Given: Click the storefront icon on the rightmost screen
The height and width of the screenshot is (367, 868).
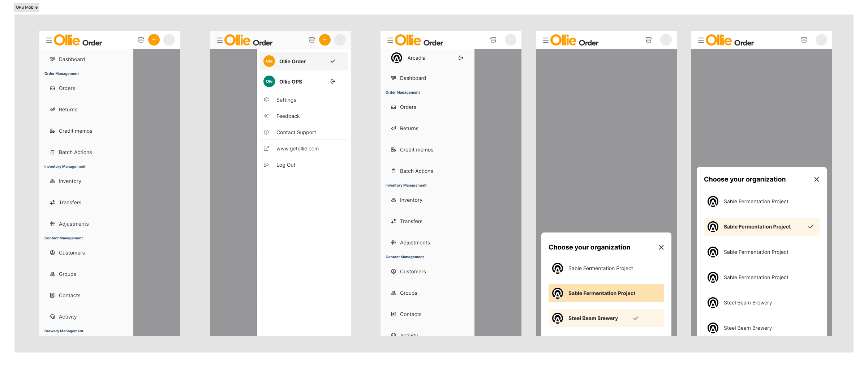Looking at the screenshot, I should pyautogui.click(x=804, y=40).
